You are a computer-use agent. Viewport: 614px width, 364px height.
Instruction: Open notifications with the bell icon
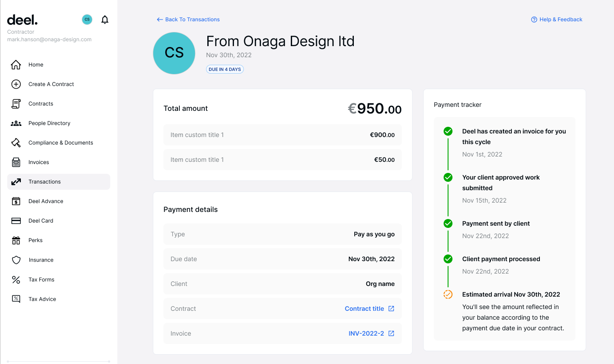pos(105,20)
